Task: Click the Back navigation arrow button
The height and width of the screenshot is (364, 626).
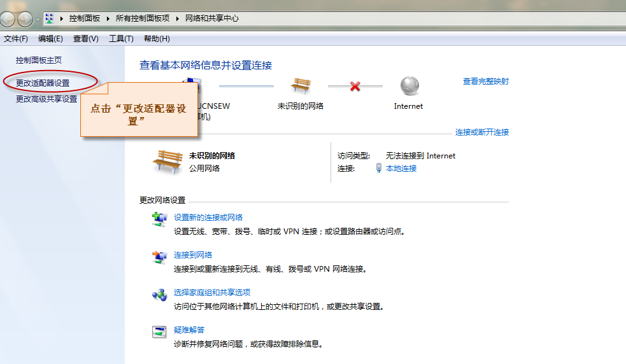Action: pos(8,19)
